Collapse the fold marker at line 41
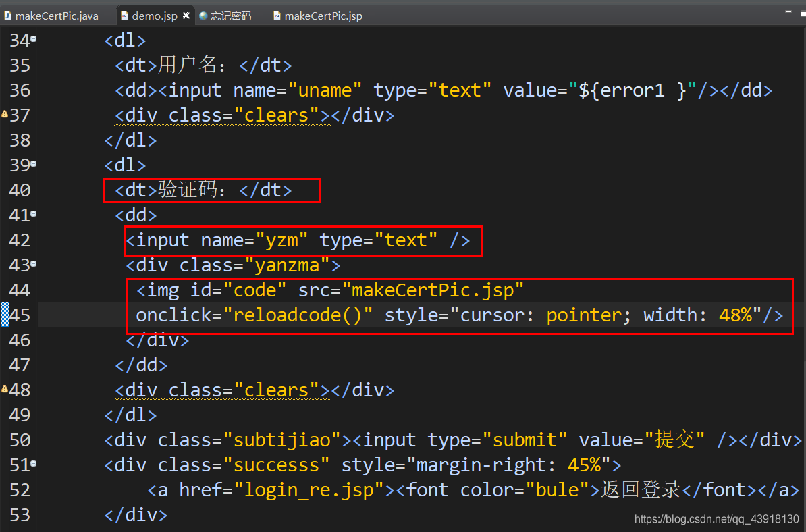This screenshot has width=806, height=532. tap(34, 214)
